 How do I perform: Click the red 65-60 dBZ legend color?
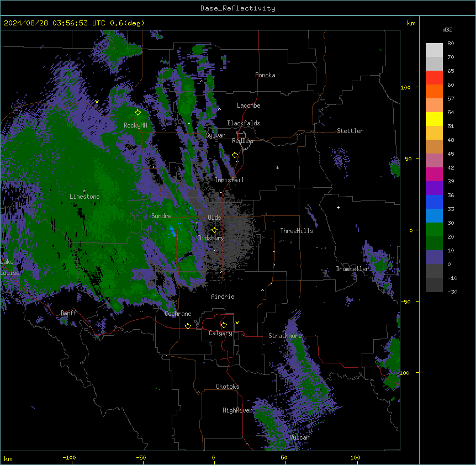(434, 78)
